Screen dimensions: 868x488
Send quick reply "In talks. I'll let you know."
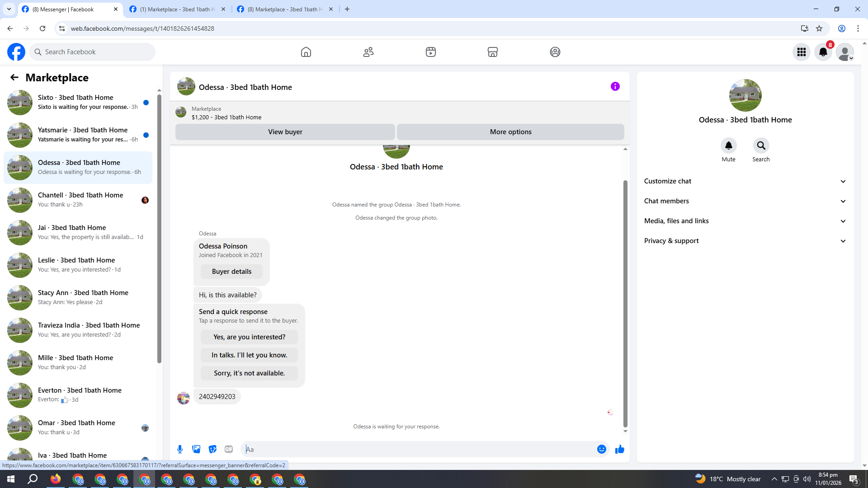pos(249,355)
